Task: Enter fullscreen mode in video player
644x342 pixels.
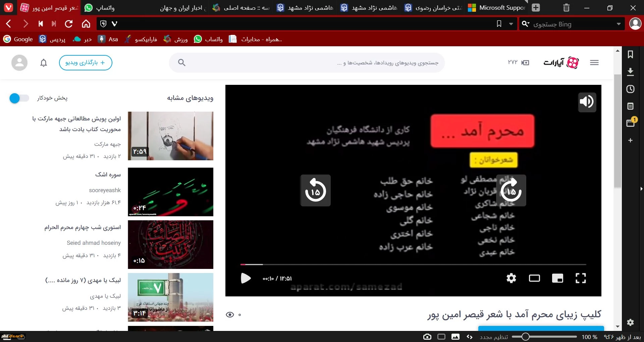Action: point(581,278)
